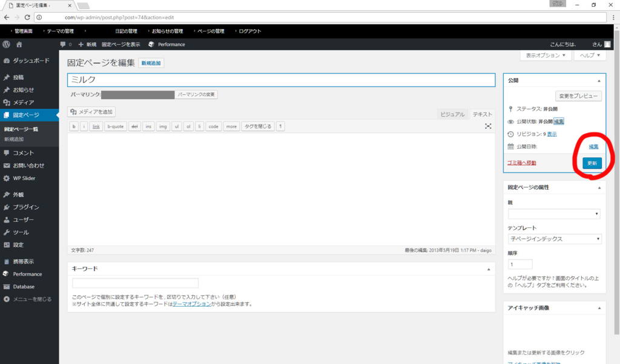Click 新規追加 button beside page heading
The image size is (620, 364).
[151, 63]
